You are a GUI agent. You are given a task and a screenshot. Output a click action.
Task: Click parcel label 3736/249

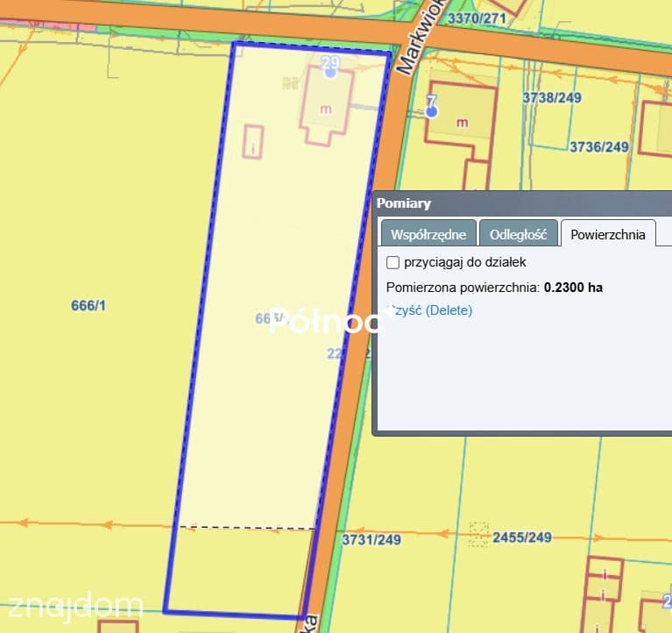pos(599,146)
